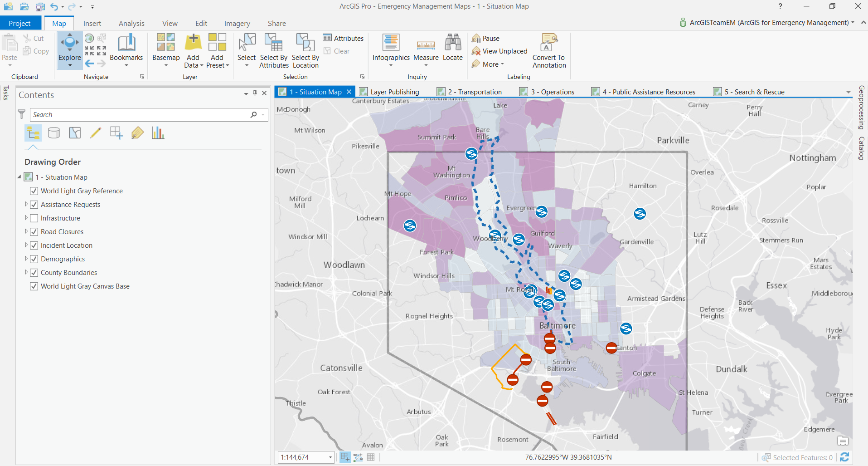Click the full extent globe icon
868x466 pixels.
pyautogui.click(x=89, y=38)
